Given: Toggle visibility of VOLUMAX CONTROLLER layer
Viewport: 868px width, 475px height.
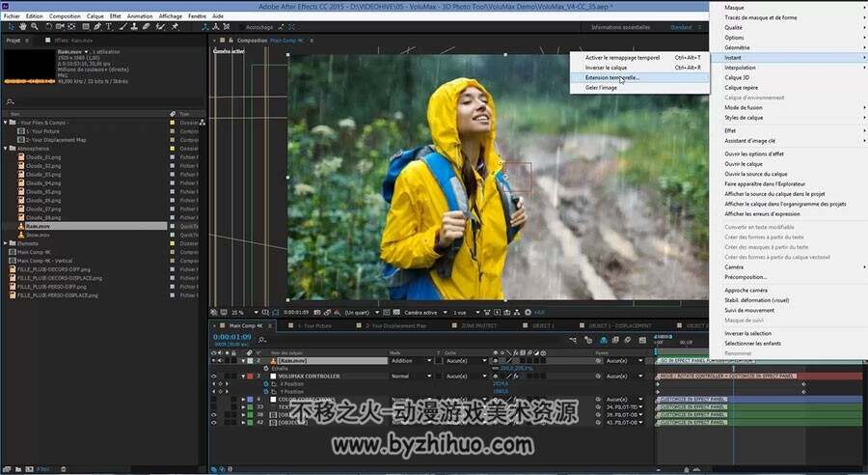Looking at the screenshot, I should (x=214, y=376).
